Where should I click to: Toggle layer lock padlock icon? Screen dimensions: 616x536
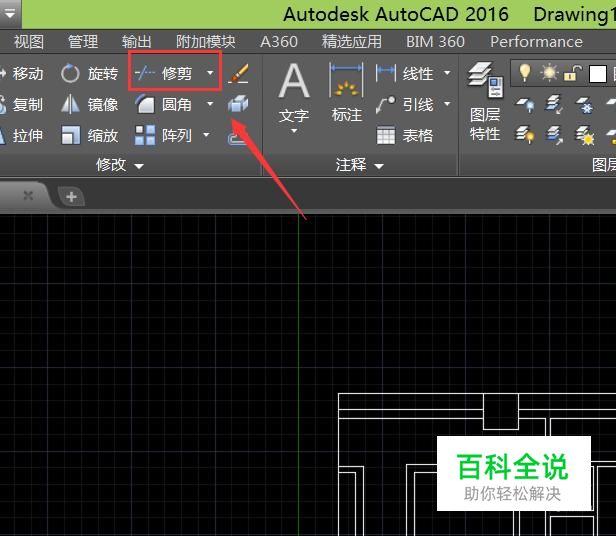573,73
